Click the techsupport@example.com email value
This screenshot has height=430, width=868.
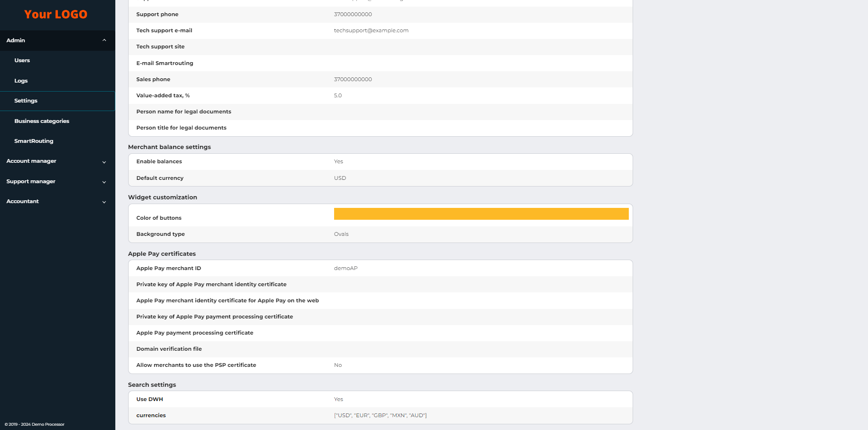371,30
